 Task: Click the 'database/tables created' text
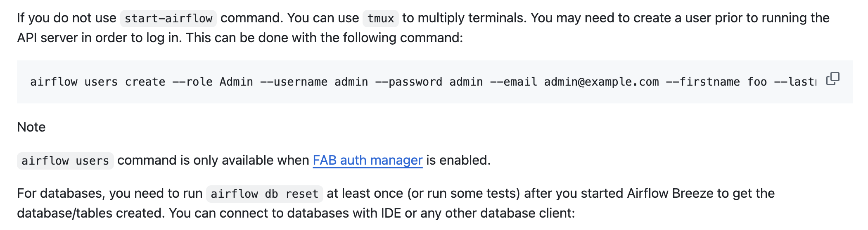(91, 213)
